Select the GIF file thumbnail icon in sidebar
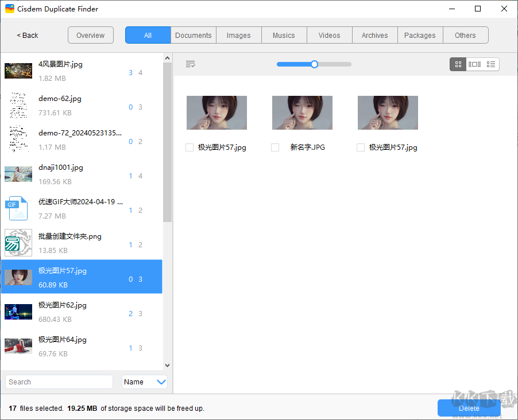The height and width of the screenshot is (420, 518). [18, 208]
